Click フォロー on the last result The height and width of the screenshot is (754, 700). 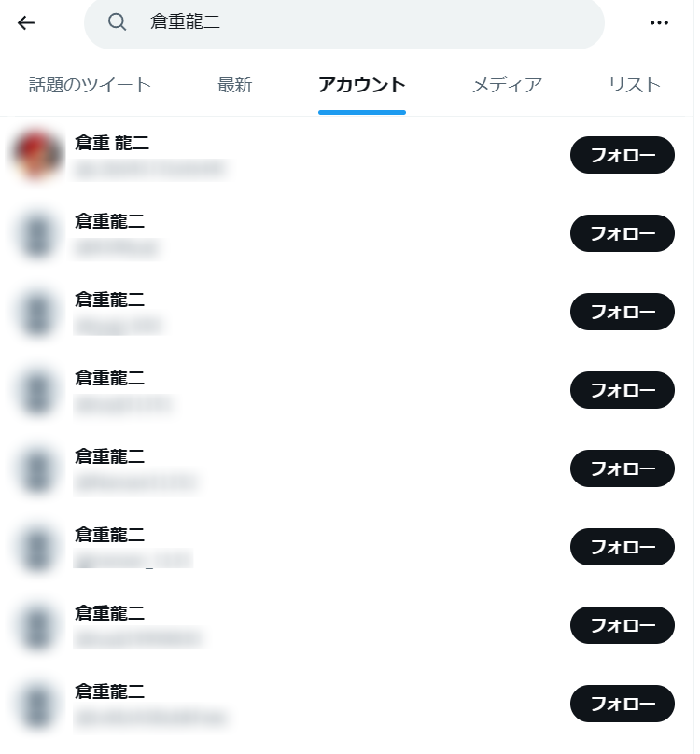coord(622,704)
